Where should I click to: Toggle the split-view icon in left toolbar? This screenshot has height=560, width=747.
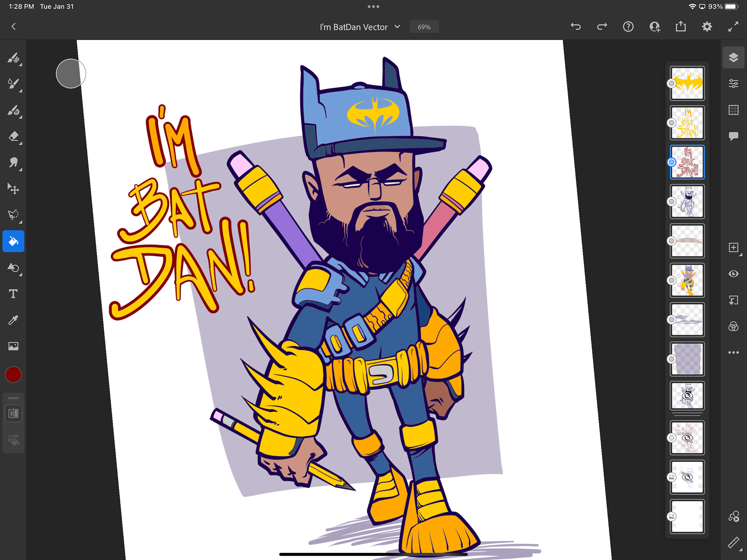[13, 413]
